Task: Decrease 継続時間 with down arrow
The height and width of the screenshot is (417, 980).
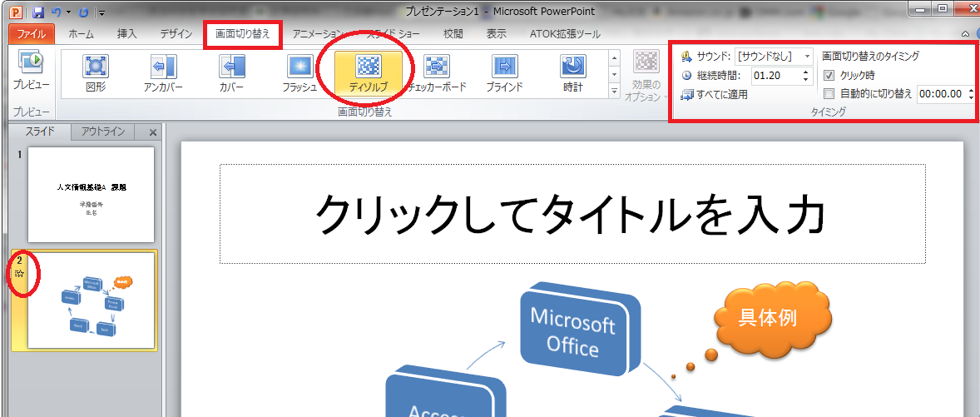Action: [805, 80]
